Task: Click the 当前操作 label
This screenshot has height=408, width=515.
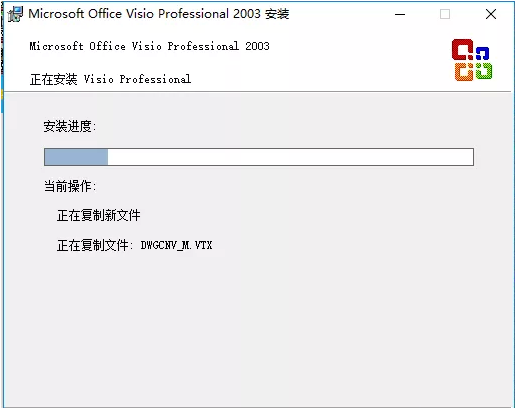Action: pos(70,186)
